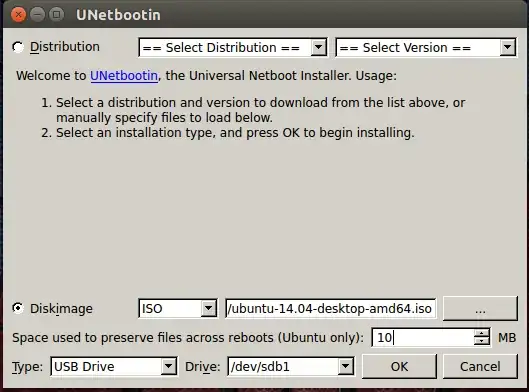The width and height of the screenshot is (529, 392).
Task: Browse for disk image with ... button
Action: [480, 308]
